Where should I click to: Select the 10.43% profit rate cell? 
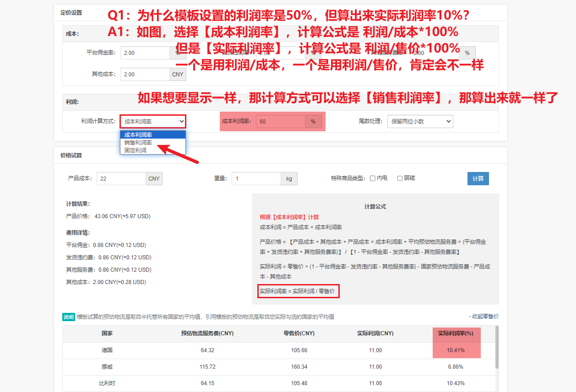pos(456,383)
